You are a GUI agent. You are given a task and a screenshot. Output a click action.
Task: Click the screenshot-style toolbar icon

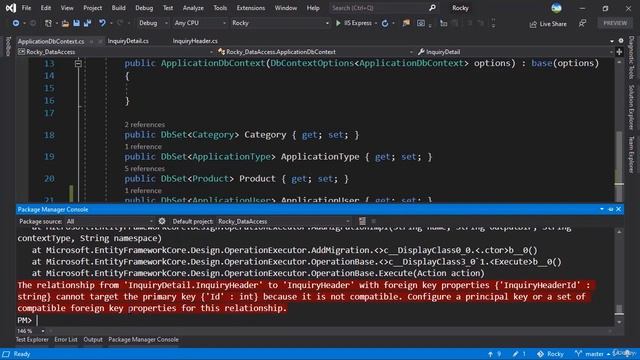[421, 23]
